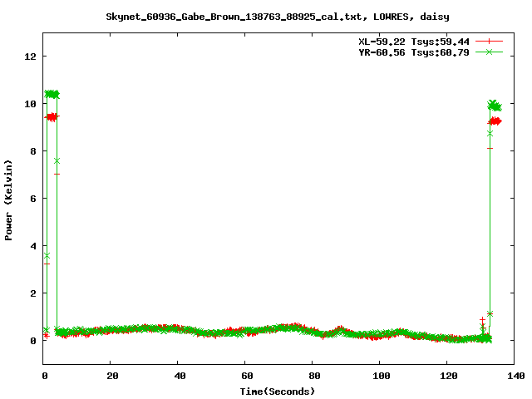Click the green cal-on cluster near time zero
Screen dimensions: 532x399
point(52,94)
